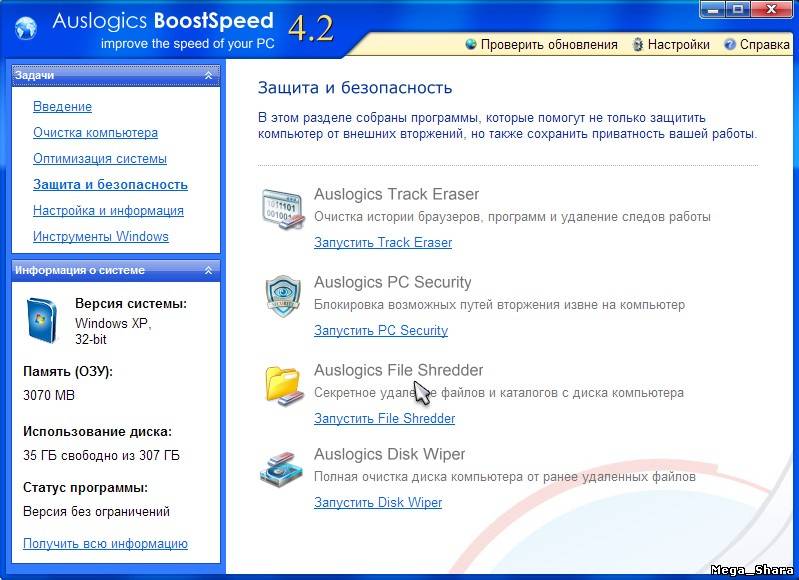This screenshot has width=799, height=580.
Task: Click Получить всю информацию link
Action: pyautogui.click(x=105, y=544)
